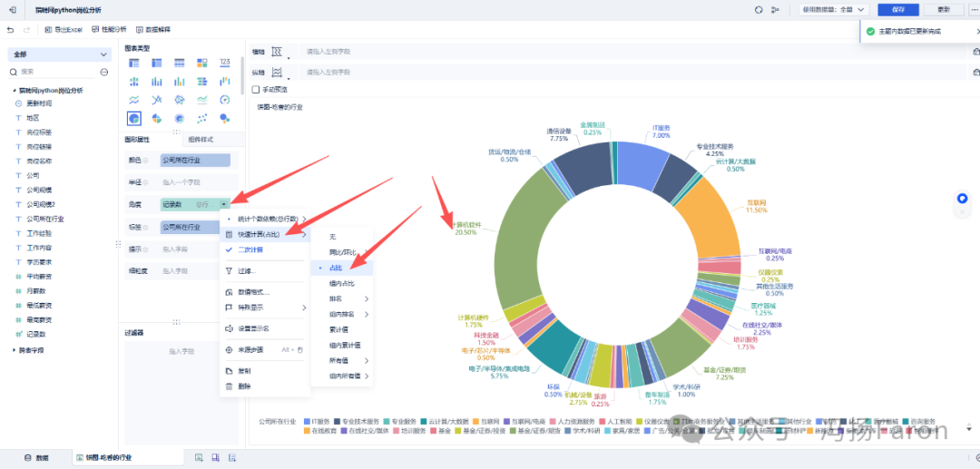
Task: Choose the radar chart icon
Action: tap(180, 99)
